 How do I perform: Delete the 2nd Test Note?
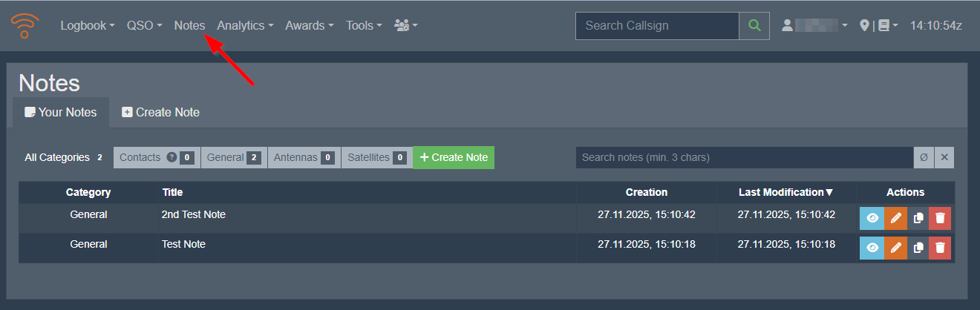[940, 218]
